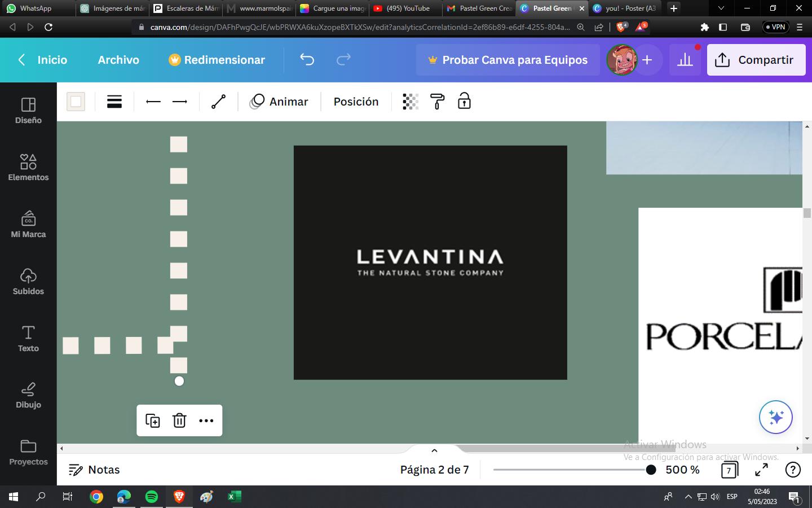The image size is (812, 508).
Task: Open the line color swatch
Action: pos(76,102)
